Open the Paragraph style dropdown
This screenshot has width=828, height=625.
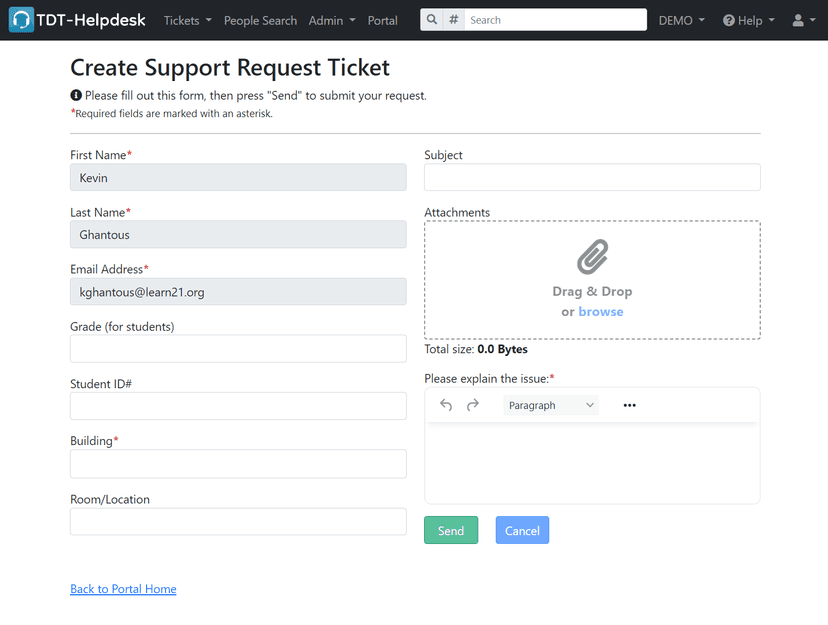click(551, 405)
